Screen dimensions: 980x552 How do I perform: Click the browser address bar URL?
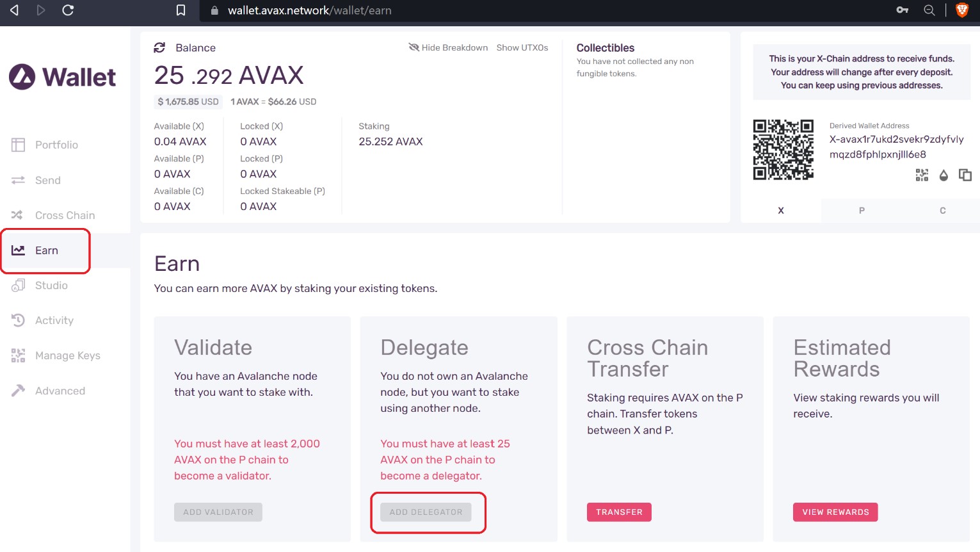[x=310, y=10]
